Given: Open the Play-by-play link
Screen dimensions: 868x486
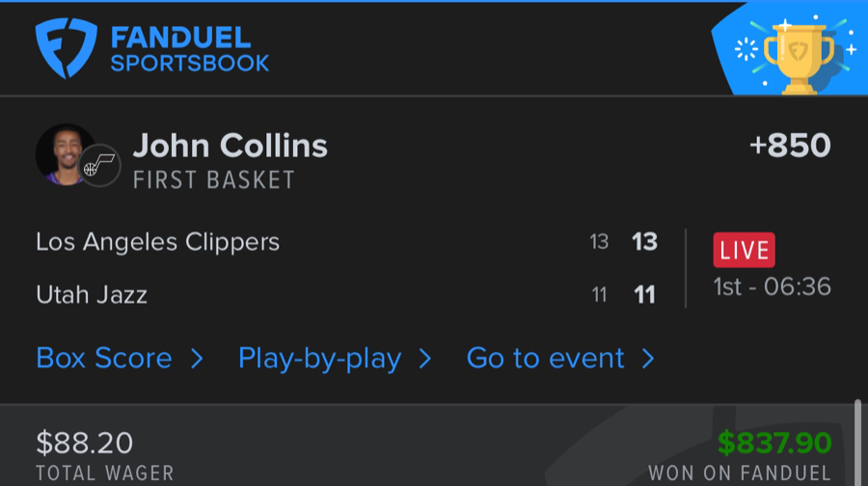Looking at the screenshot, I should (319, 359).
